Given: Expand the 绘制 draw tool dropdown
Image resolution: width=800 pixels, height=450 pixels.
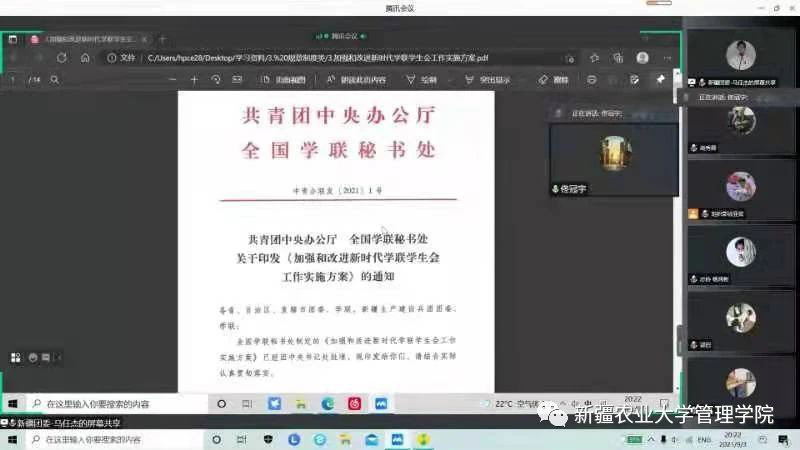Looking at the screenshot, I should click(451, 79).
